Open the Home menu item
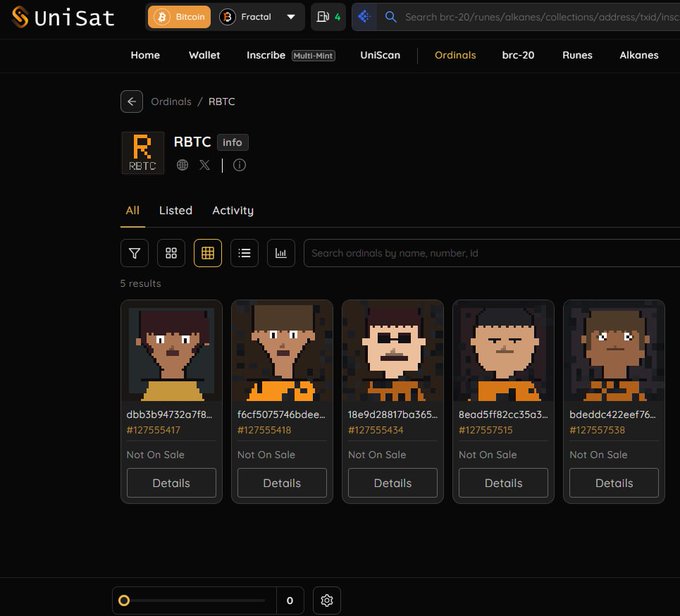Screen dimensions: 680x616 (145, 55)
